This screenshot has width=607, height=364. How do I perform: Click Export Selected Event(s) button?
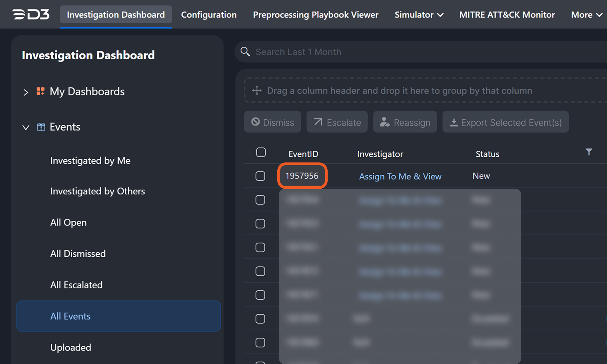[x=506, y=122]
